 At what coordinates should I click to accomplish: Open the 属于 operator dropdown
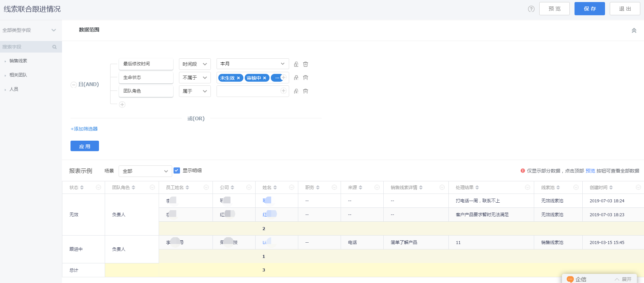point(195,91)
